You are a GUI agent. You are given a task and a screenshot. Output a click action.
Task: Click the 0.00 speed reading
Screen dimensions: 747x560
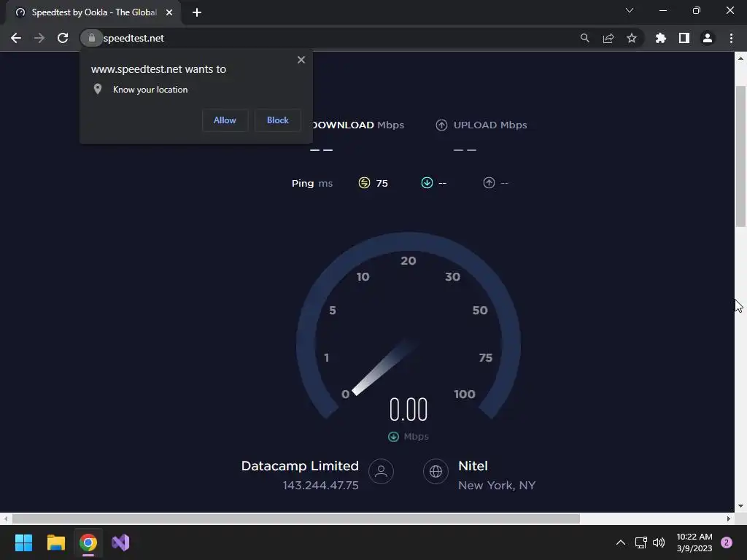coord(409,410)
